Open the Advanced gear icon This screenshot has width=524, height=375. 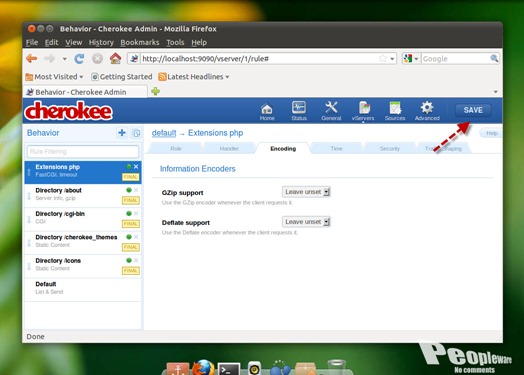click(x=427, y=111)
